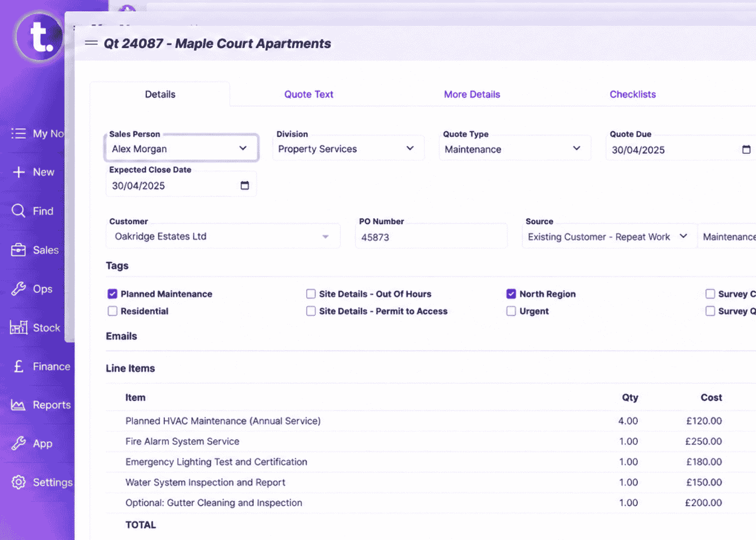Check Site Details - Out Of Hours
This screenshot has height=540, width=756.
[311, 294]
